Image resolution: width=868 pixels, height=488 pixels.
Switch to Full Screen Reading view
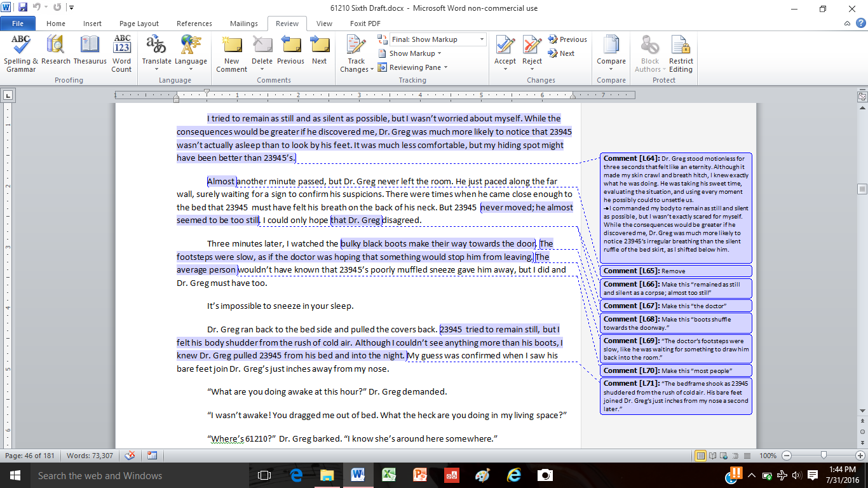coord(712,456)
